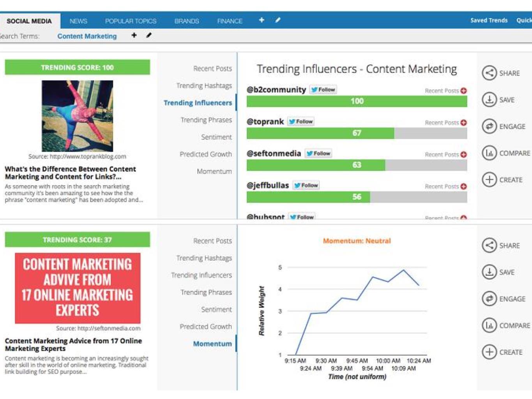532x399 pixels.
Task: Click the Engage icon in the top panel
Action: click(489, 126)
